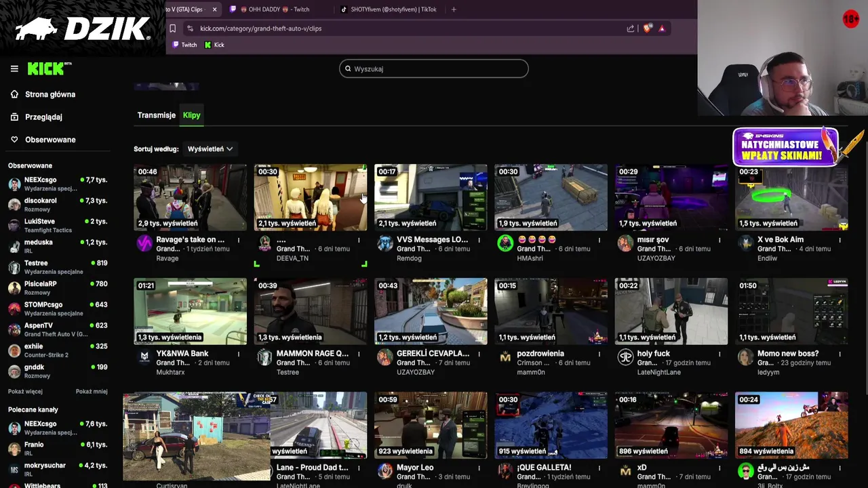This screenshot has height=488, width=868.
Task: Click UZAYOZBAY avatar under mısır şov clip
Action: pyautogui.click(x=625, y=243)
